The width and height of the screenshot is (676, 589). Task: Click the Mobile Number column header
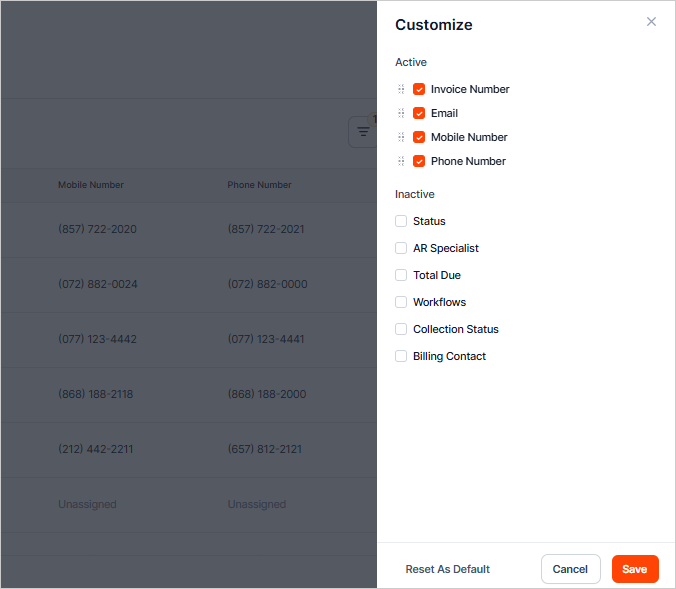click(x=91, y=185)
